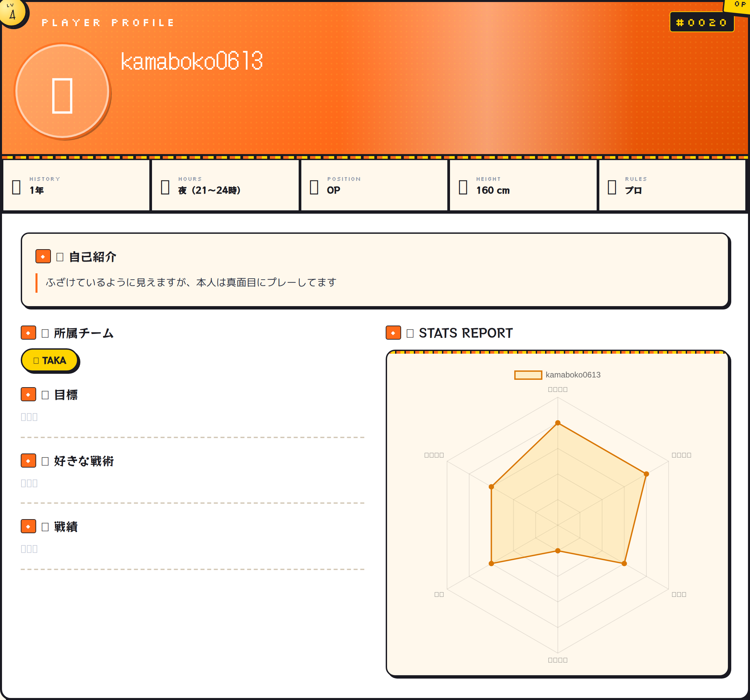Screen dimensions: 750x700
Task: Click the orange icon beside 所属チーム
Action: (28, 333)
